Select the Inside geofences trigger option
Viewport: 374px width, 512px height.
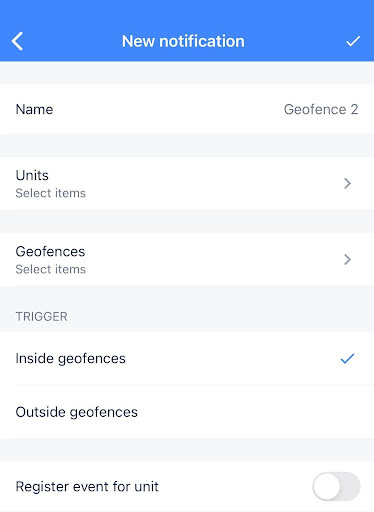coord(187,358)
